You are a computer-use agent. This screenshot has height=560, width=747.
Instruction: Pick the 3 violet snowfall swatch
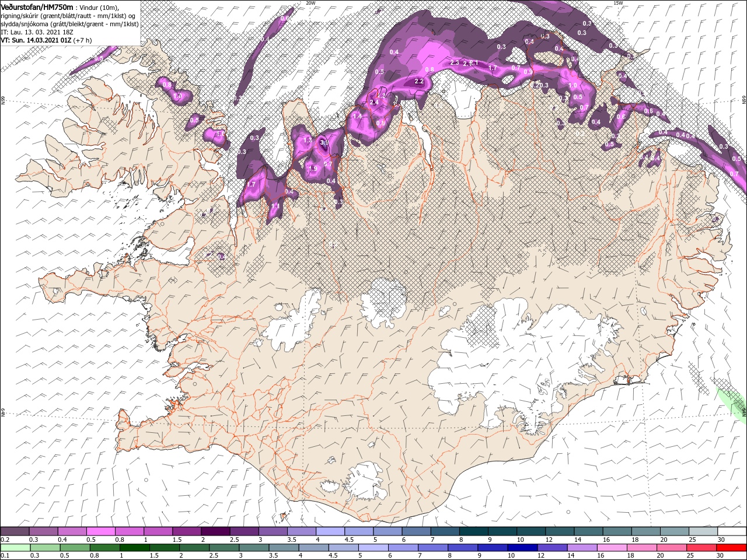coord(272,531)
